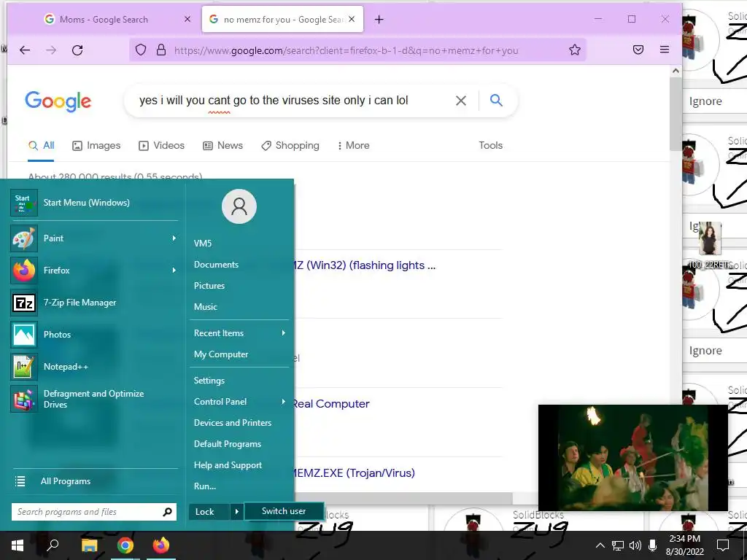Screen dimensions: 747x560
Task: Open the Google search Tools
Action: pyautogui.click(x=491, y=145)
